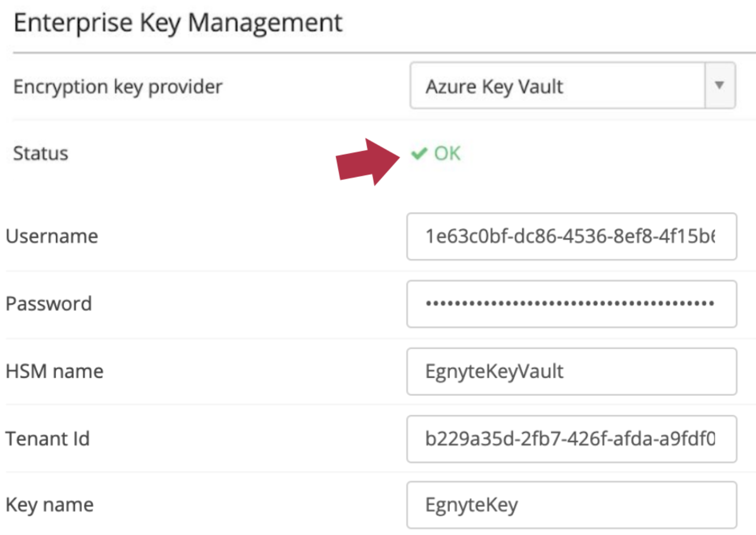Click the Tenant Id input box
The image size is (756, 535).
pos(571,439)
